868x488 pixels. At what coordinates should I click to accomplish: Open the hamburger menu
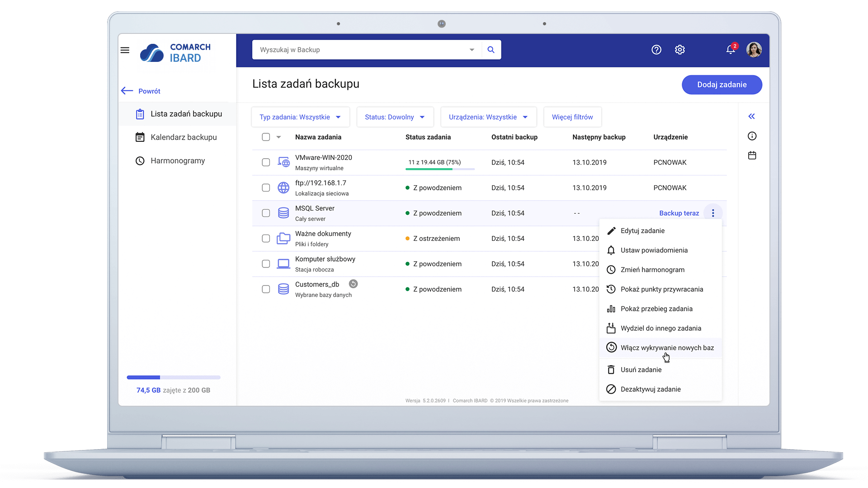[x=125, y=50]
